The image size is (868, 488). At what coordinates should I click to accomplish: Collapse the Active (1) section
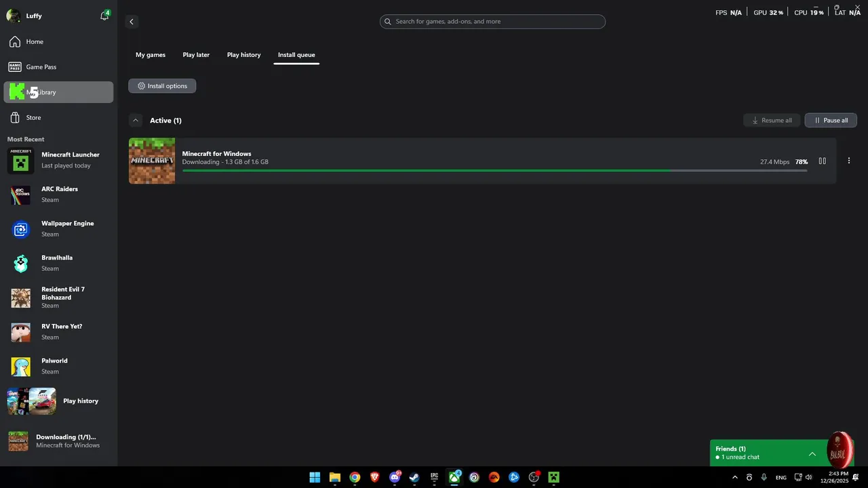click(136, 121)
